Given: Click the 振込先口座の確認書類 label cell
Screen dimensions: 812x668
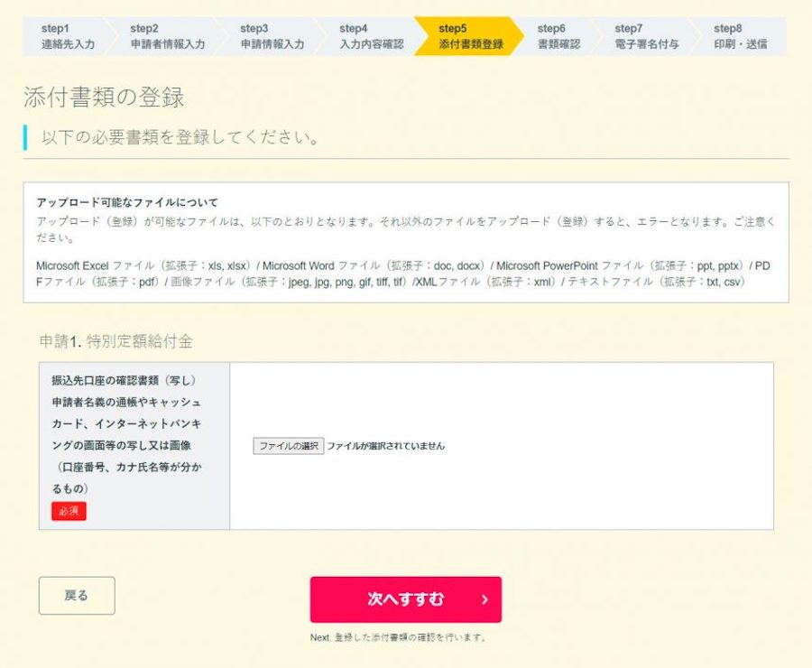Looking at the screenshot, I should pyautogui.click(x=134, y=433).
